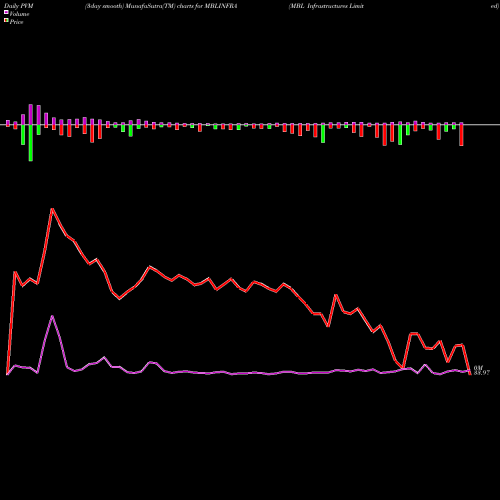Click the MunafaSutra charts for MBLINFRA heading

161,6
